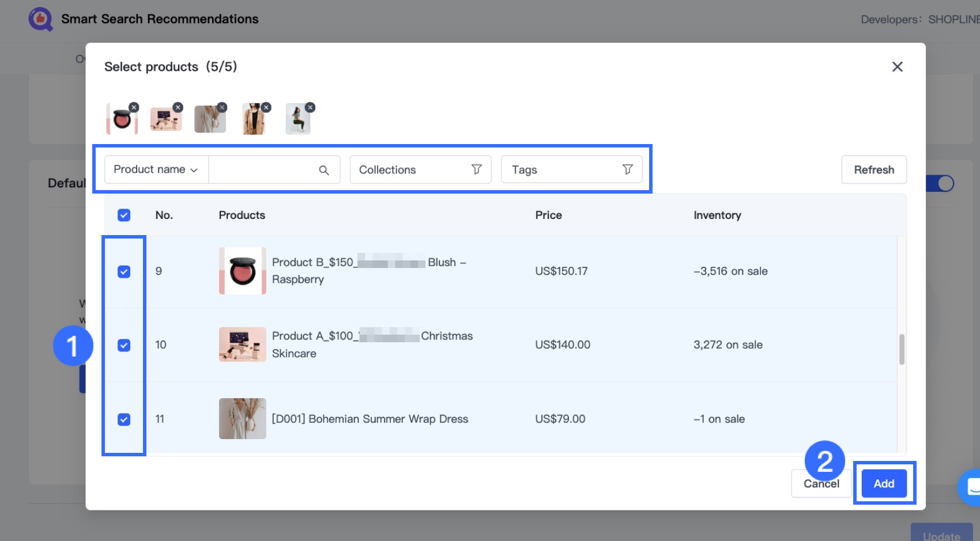Click the search text input field
Screen dimensions: 980x541
(x=265, y=169)
